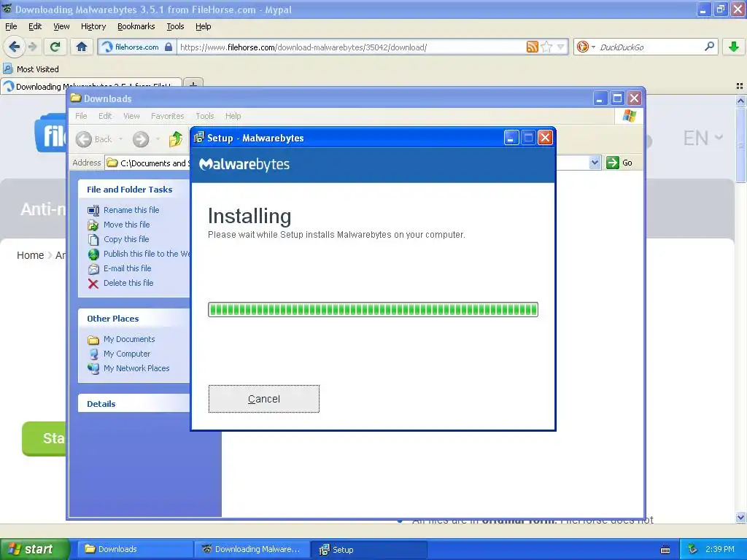Click the Windows flag logo in Downloads

629,116
